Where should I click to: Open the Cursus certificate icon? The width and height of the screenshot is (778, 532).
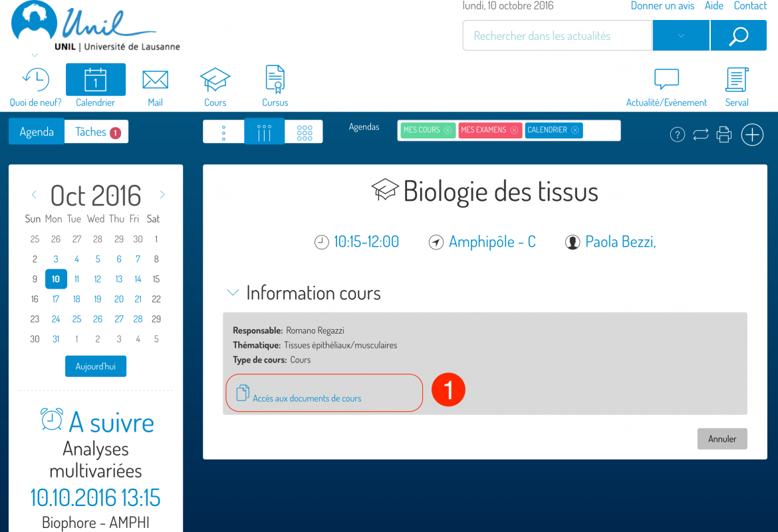(x=275, y=80)
